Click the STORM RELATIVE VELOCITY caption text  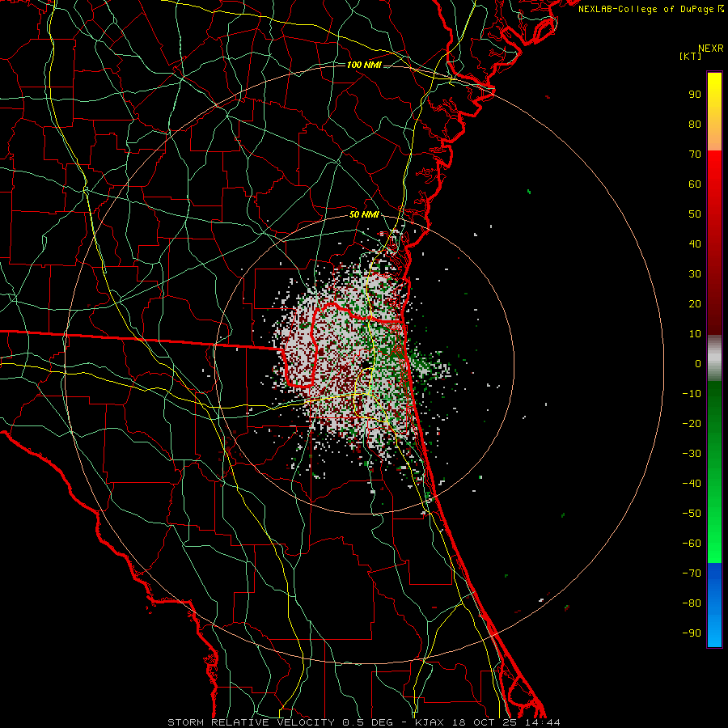pos(251,722)
